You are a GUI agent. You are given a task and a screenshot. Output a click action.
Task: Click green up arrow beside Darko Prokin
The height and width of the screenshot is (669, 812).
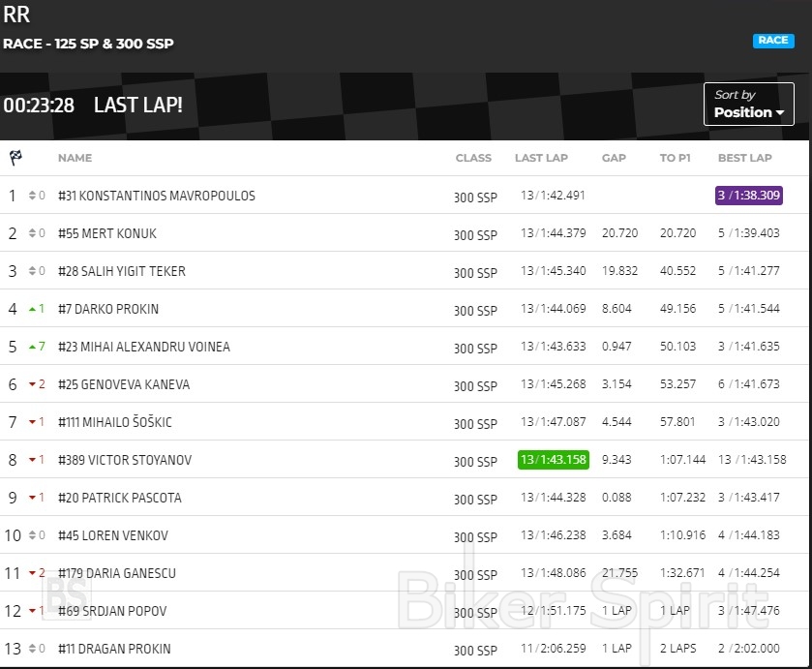[32, 309]
